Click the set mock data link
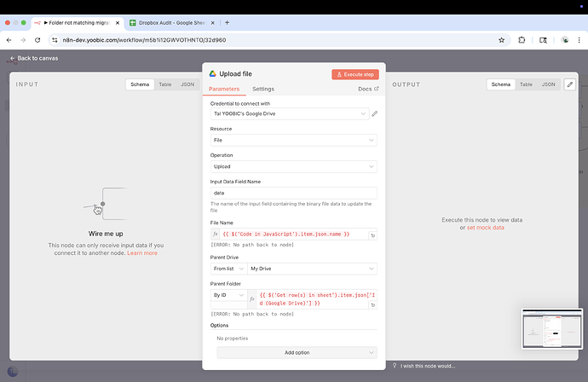Viewport: 588px width, 382px height. click(x=485, y=228)
